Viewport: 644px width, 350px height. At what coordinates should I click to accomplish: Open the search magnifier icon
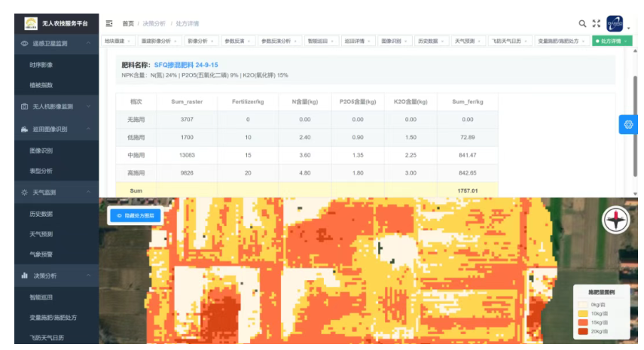pyautogui.click(x=582, y=23)
